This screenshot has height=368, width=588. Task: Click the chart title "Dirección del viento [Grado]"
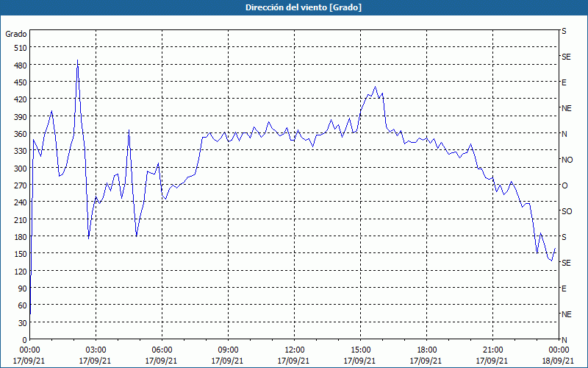click(x=304, y=7)
